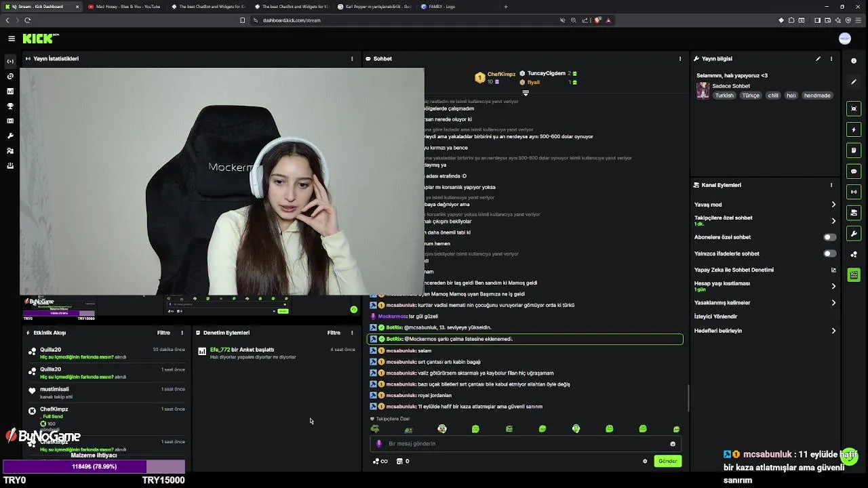This screenshot has width=868, height=488.
Task: Click the broadcast signal icon in right toolbar
Action: pos(854,192)
